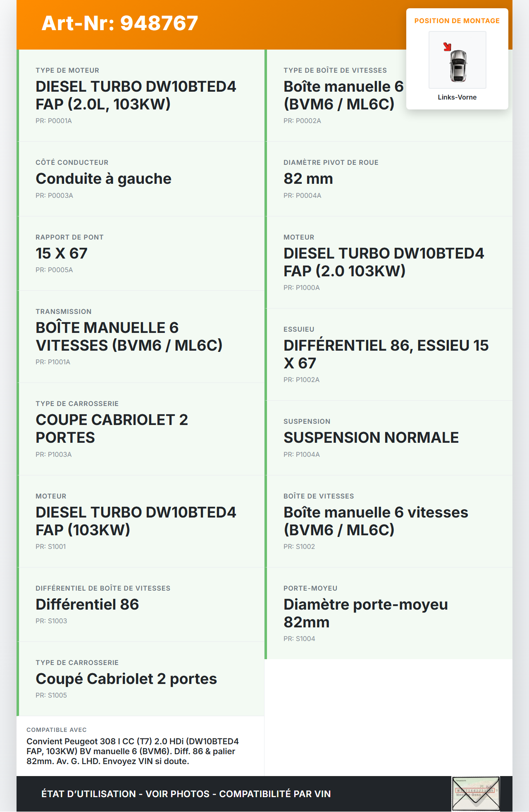529x812 pixels.
Task: Click the Position de montage heading
Action: (x=457, y=21)
